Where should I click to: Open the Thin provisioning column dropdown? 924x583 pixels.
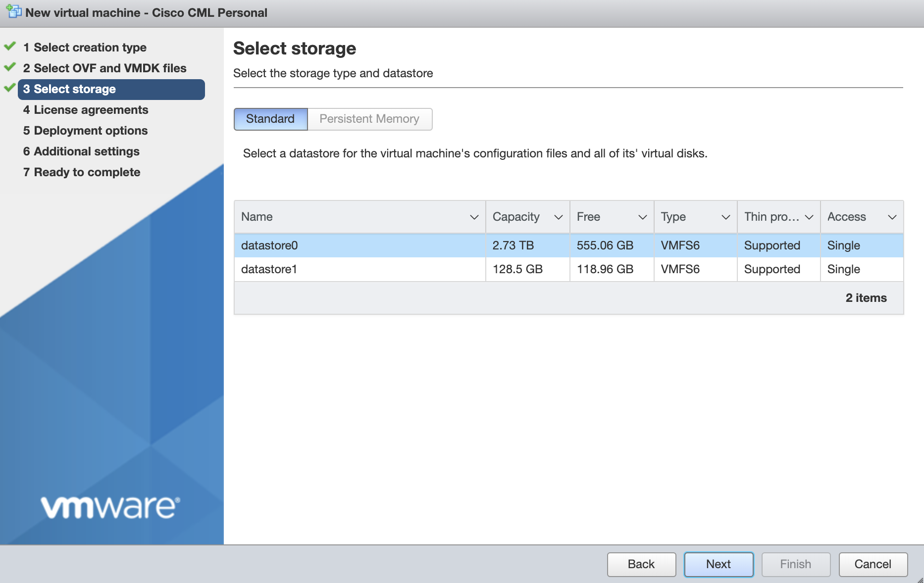coord(809,217)
